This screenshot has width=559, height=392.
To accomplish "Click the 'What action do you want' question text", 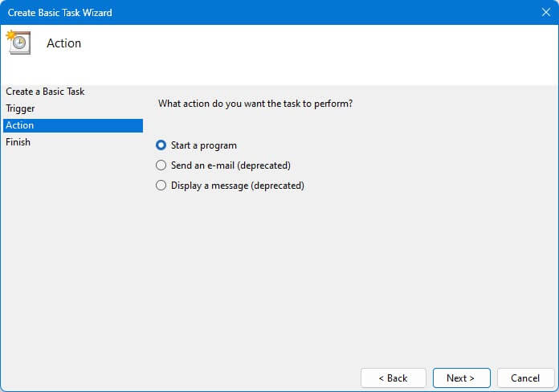I will (255, 104).
